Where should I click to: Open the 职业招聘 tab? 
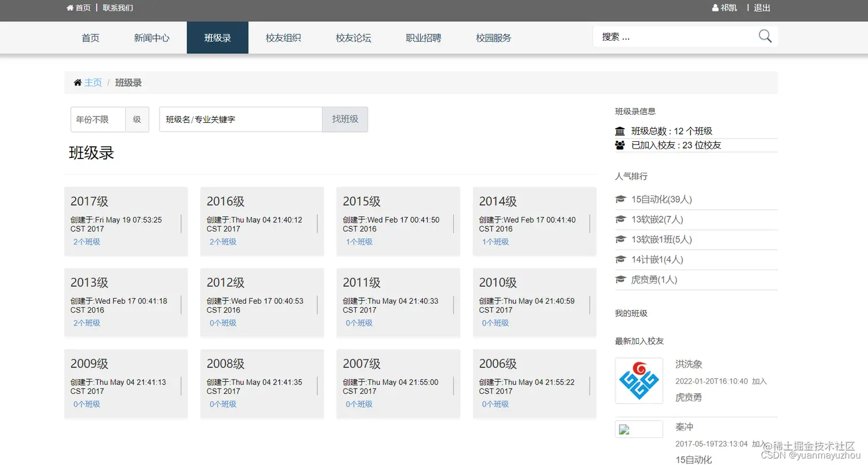pyautogui.click(x=423, y=38)
